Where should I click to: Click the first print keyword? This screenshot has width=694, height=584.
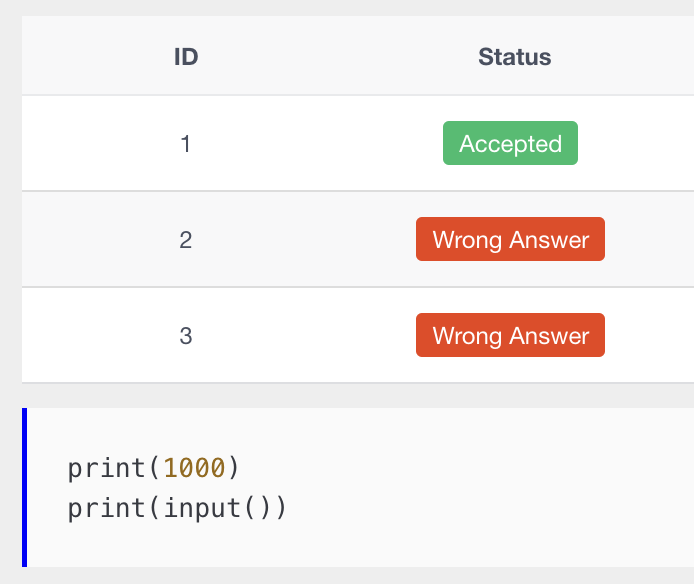[x=106, y=469]
